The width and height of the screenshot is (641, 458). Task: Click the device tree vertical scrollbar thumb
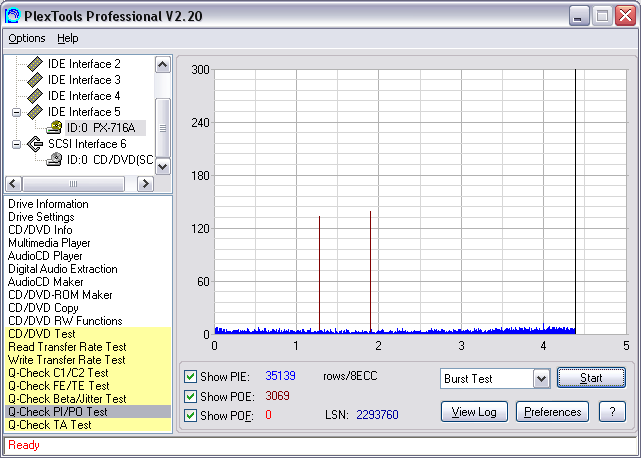(163, 128)
